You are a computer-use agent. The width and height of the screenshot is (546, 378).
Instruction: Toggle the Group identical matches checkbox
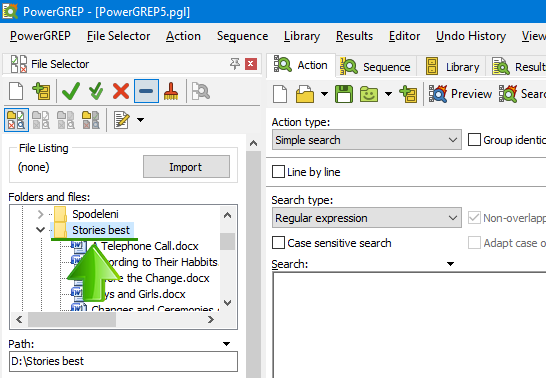[474, 140]
